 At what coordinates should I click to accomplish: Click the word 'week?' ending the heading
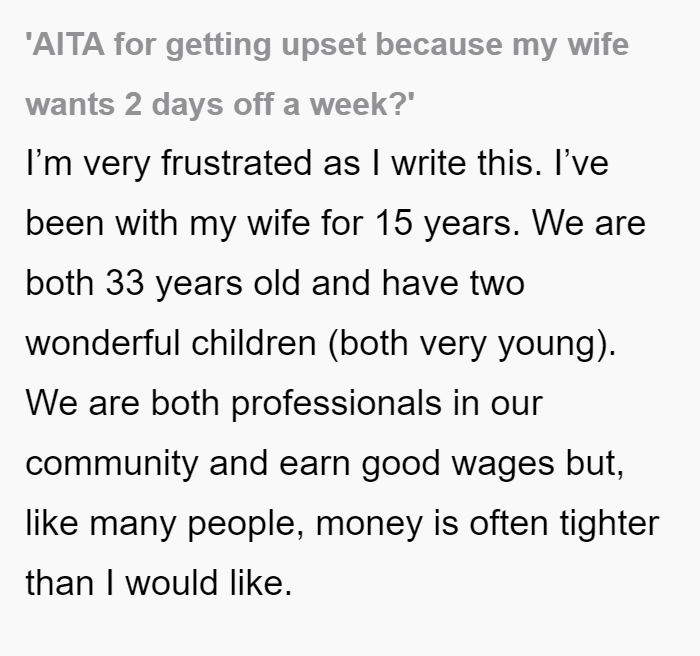point(362,104)
